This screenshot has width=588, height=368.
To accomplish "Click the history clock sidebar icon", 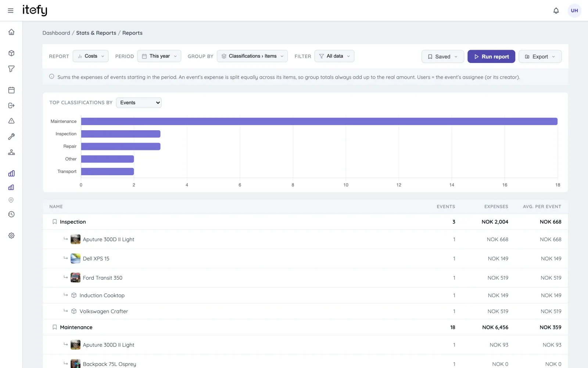I will [11, 214].
